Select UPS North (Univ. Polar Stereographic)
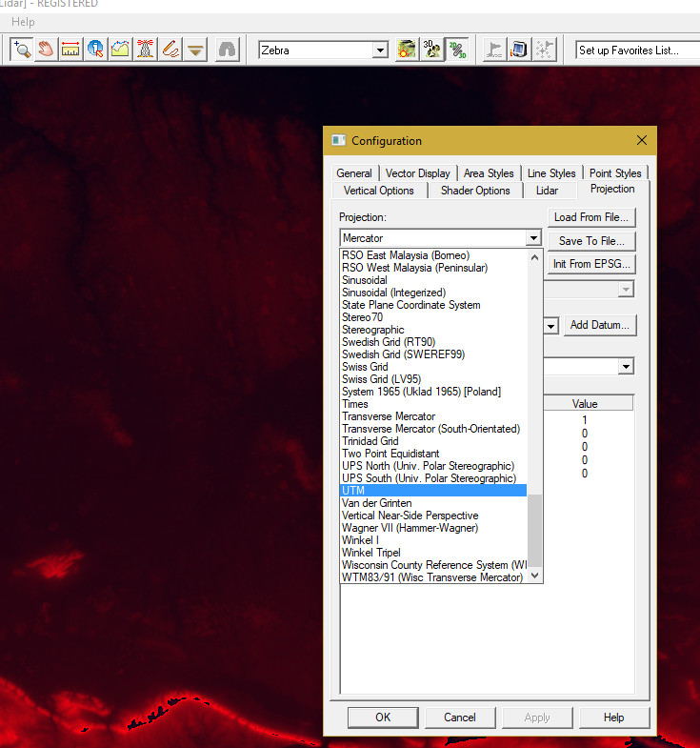Image resolution: width=700 pixels, height=748 pixels. click(x=433, y=466)
